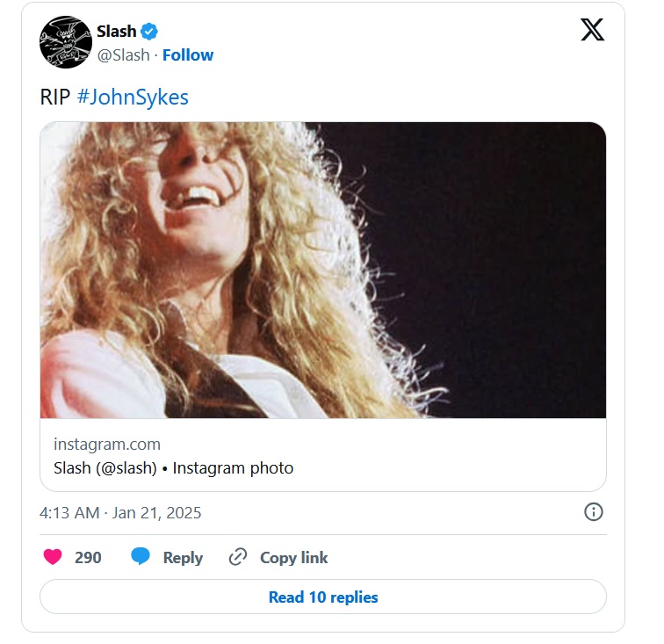
Task: Click the 'RIP' tweet text
Action: pos(54,97)
